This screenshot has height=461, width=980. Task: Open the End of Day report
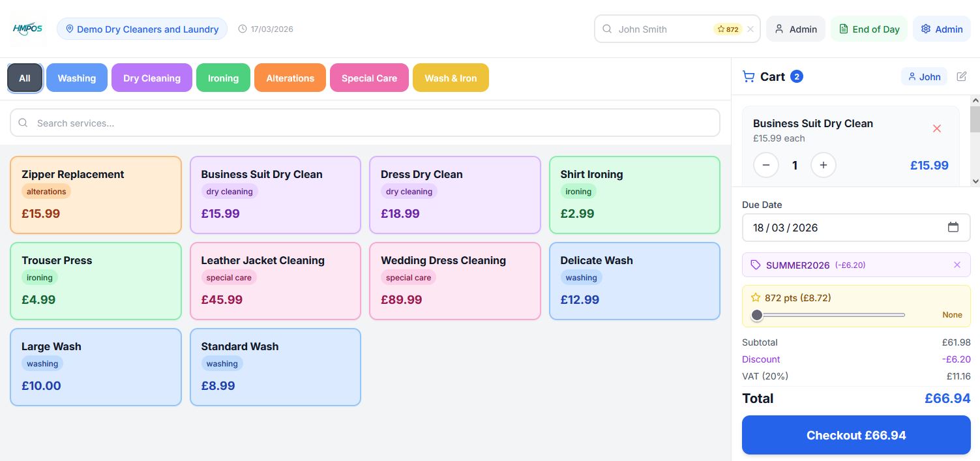[869, 29]
